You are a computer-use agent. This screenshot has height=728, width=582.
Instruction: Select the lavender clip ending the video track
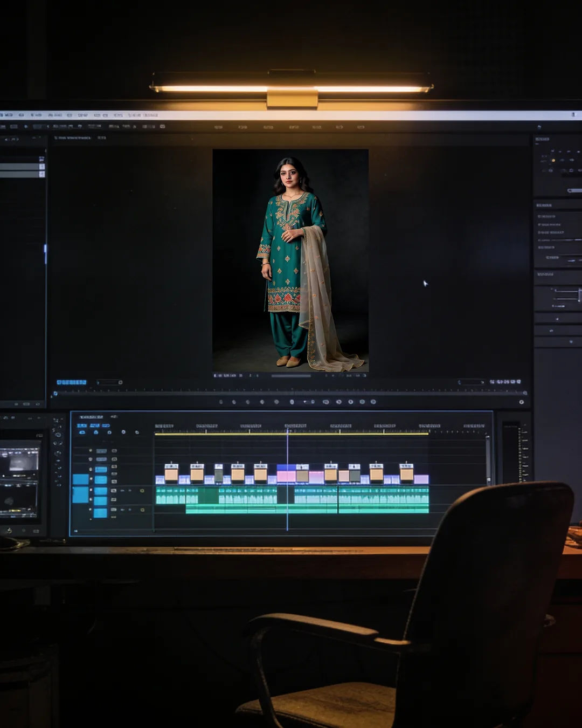421,479
